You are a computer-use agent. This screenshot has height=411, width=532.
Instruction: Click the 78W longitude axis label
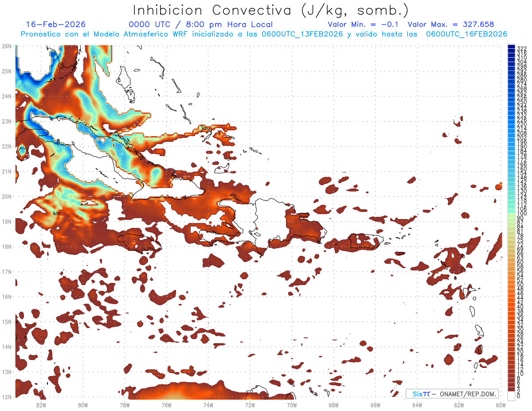[125, 405]
